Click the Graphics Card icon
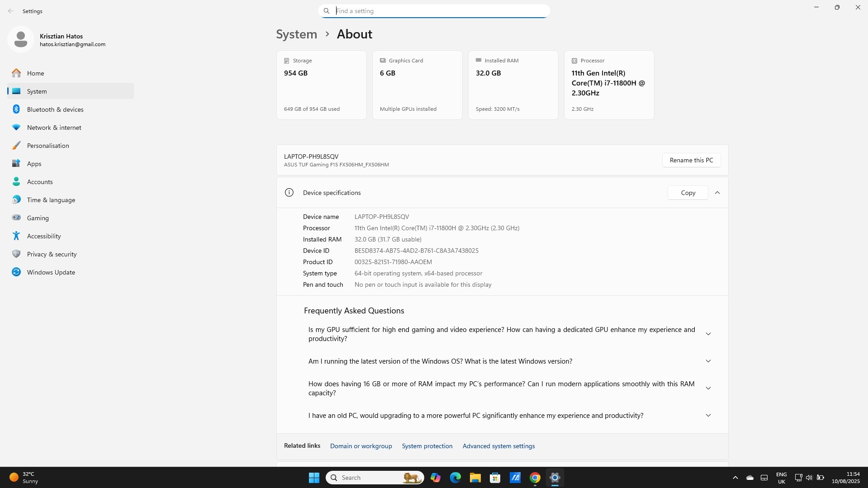Screen dimensions: 868x488 [x=383, y=60]
